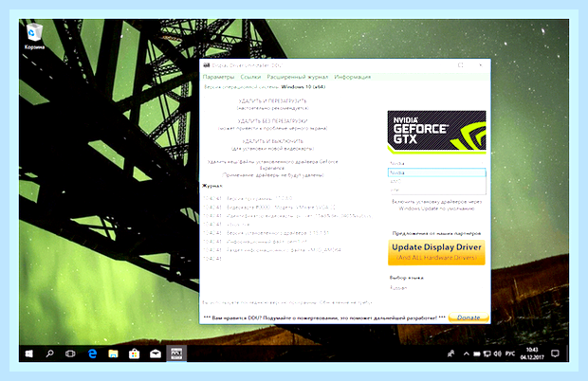Check the battery status tray icon
The height and width of the screenshot is (381, 588).
(x=477, y=354)
